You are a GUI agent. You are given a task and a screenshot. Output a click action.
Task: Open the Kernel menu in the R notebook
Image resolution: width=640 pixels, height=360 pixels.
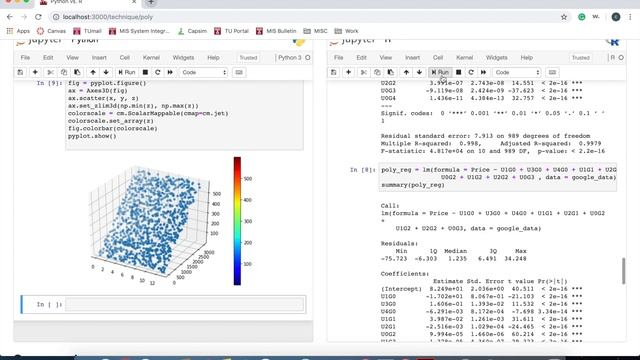pos(464,58)
